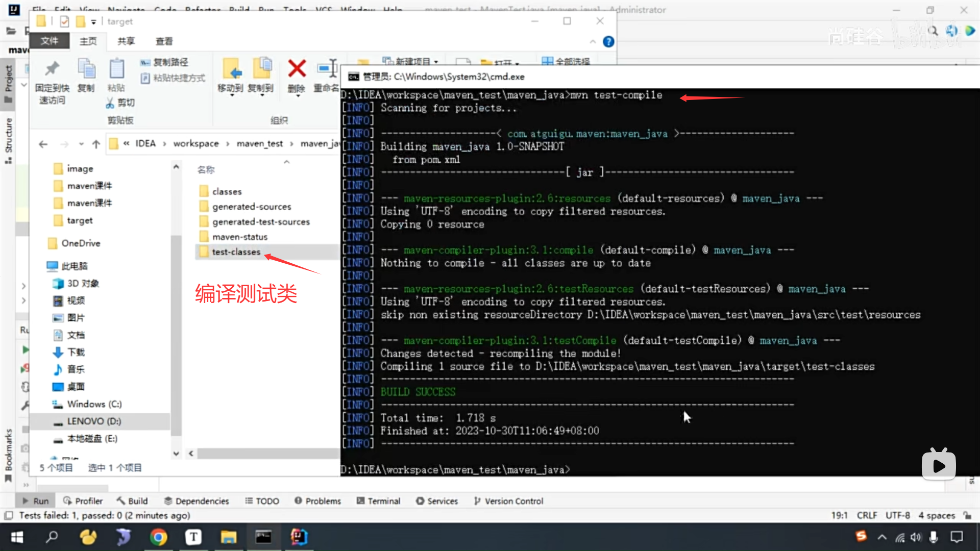Click the Move To folder icon
This screenshot has width=980, height=551.
point(232,69)
